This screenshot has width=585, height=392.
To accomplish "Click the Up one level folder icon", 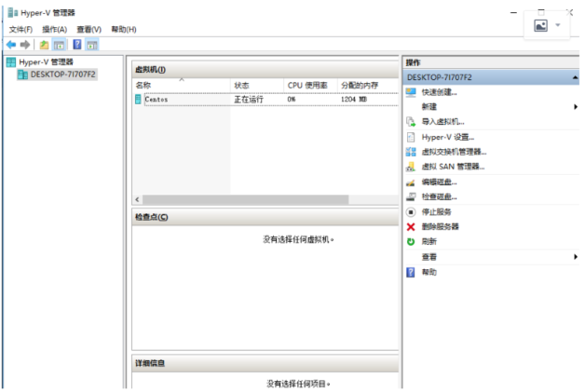I will pos(44,45).
